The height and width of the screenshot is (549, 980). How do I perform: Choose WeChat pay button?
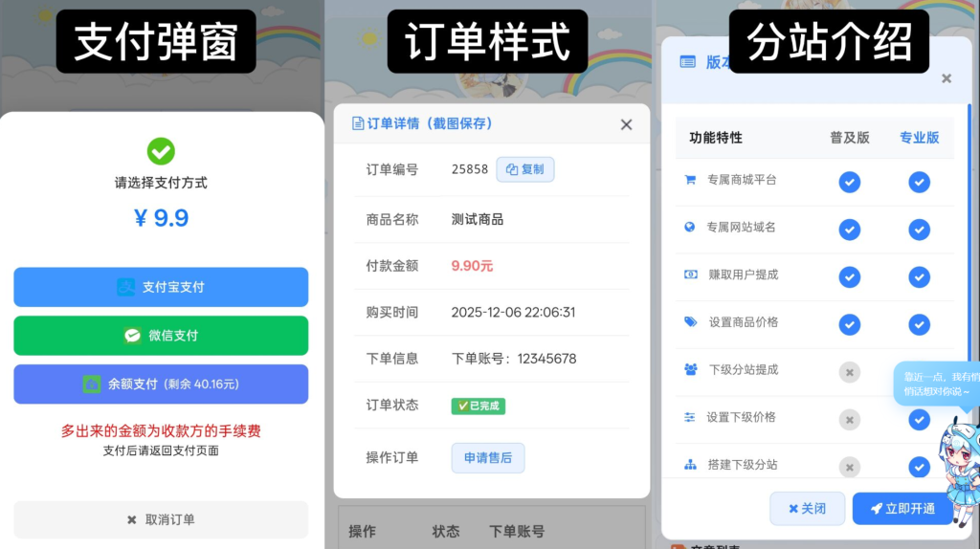(161, 336)
